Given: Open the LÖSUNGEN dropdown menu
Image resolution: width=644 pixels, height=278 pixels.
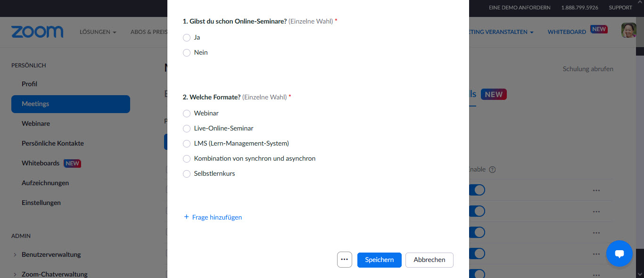Looking at the screenshot, I should click(x=98, y=32).
